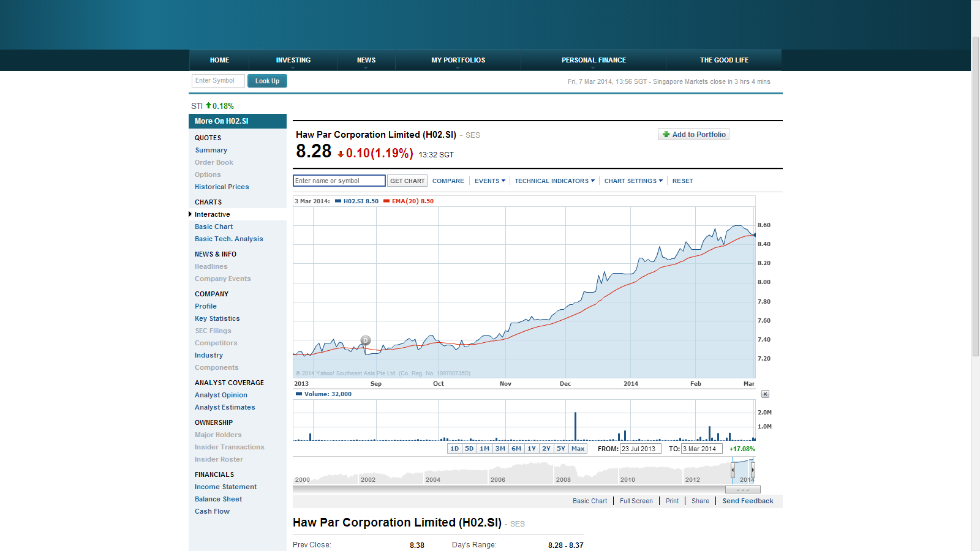Choose the 5Y time range
The height and width of the screenshot is (551, 980).
[x=561, y=449]
